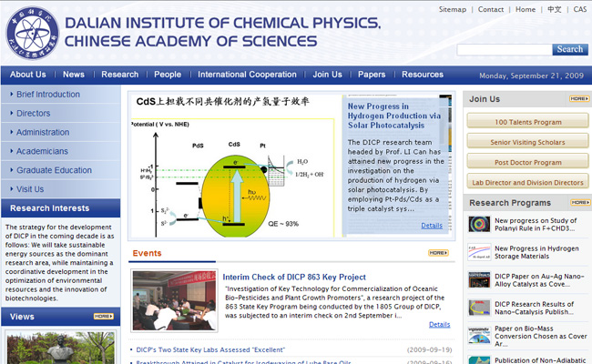The width and height of the screenshot is (592, 364).
Task: Click the Polanyi Rule news thumbnail icon
Action: (x=479, y=224)
